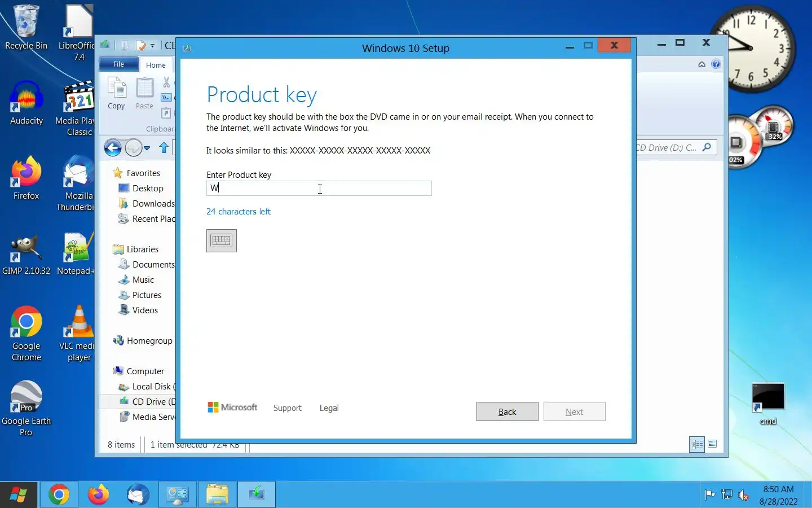The image size is (812, 508).
Task: Click the Action Center flag in system tray
Action: 710,495
